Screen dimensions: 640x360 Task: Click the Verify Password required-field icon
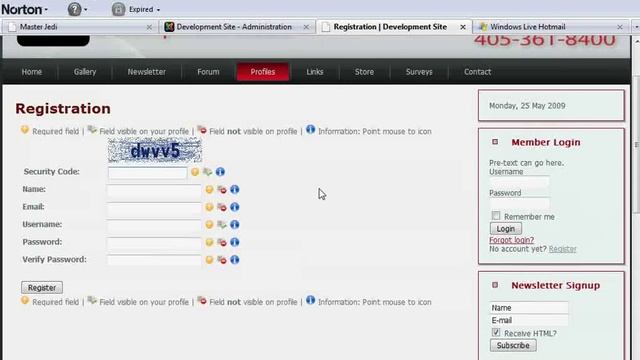[x=209, y=260]
